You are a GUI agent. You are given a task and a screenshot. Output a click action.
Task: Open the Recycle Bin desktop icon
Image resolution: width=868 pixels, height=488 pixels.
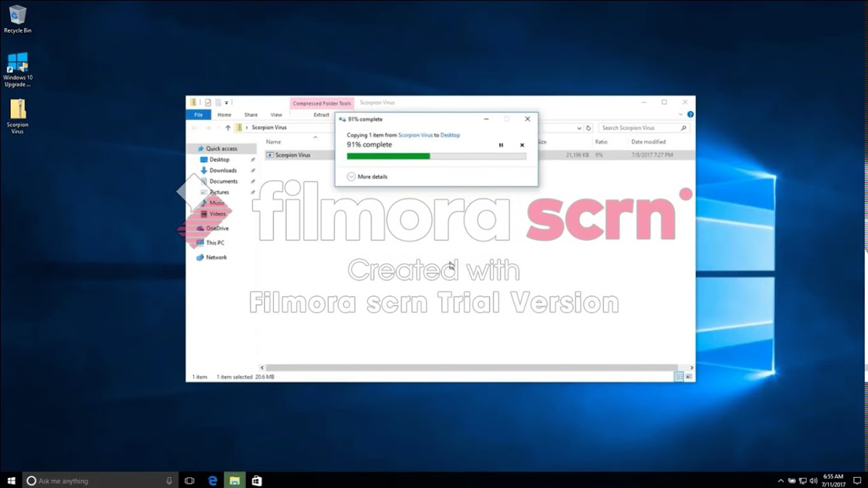point(18,19)
